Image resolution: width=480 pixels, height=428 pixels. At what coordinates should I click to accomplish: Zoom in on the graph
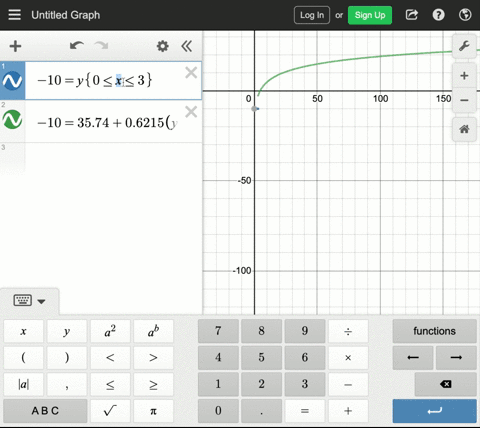click(464, 76)
